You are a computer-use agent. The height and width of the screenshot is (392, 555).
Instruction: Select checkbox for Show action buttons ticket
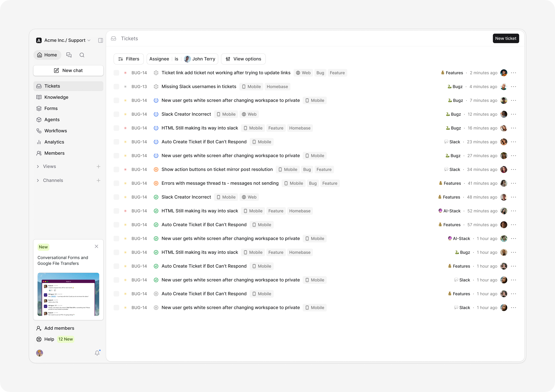(116, 169)
